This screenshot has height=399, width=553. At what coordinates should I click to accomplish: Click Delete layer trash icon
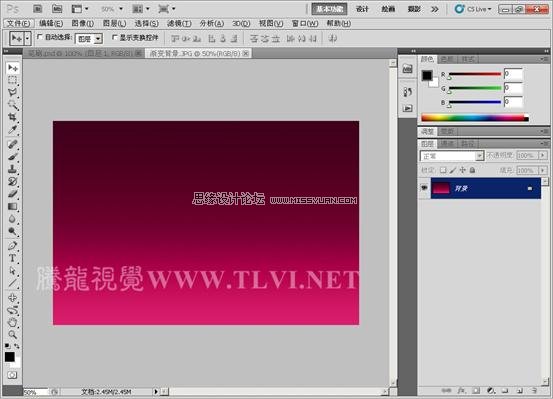534,391
